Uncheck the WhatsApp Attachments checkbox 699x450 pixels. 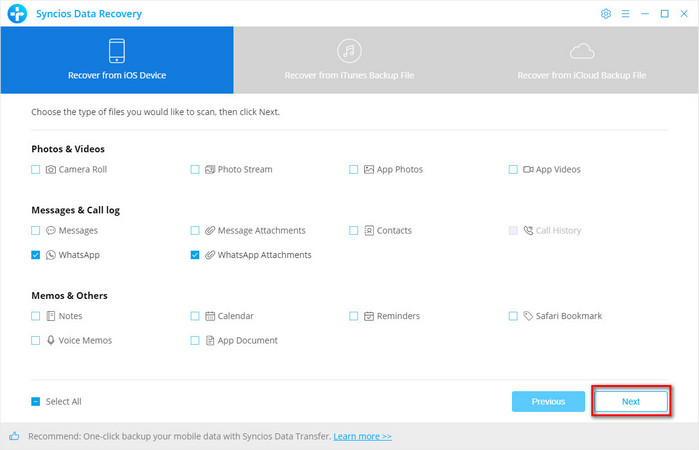point(195,255)
